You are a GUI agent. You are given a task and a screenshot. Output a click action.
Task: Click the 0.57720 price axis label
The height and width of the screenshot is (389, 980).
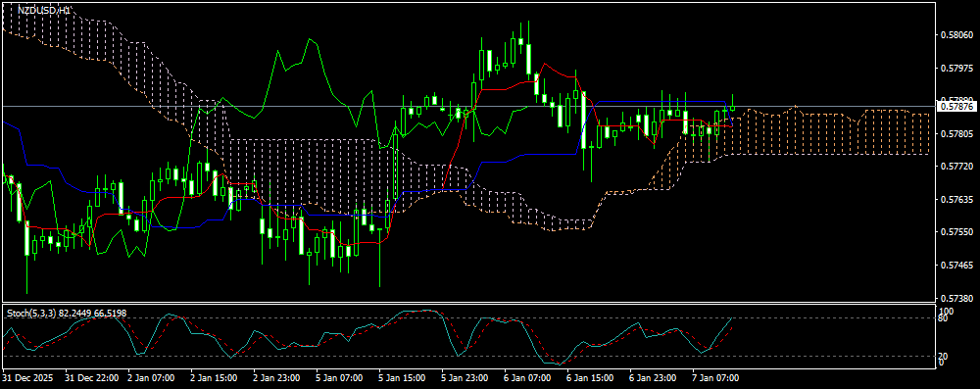956,167
